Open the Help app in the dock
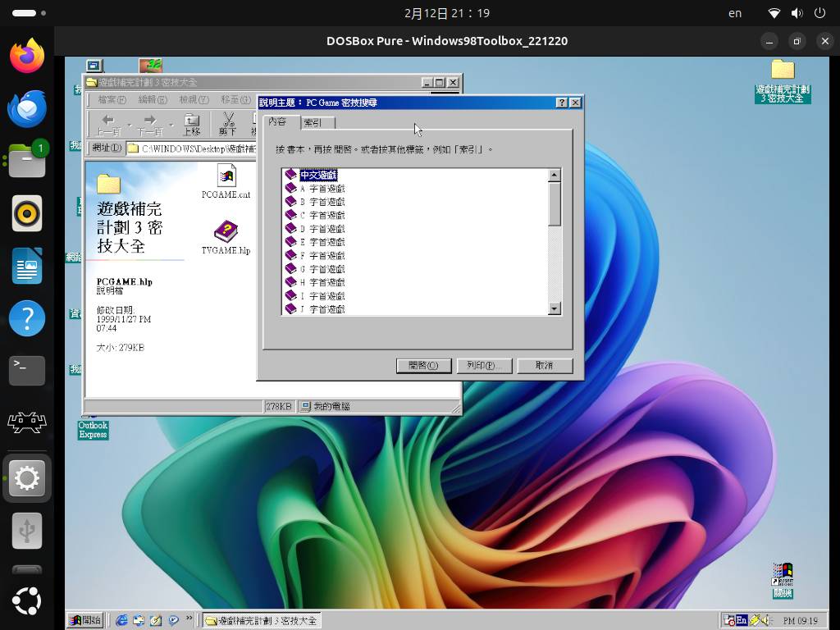 (27, 318)
